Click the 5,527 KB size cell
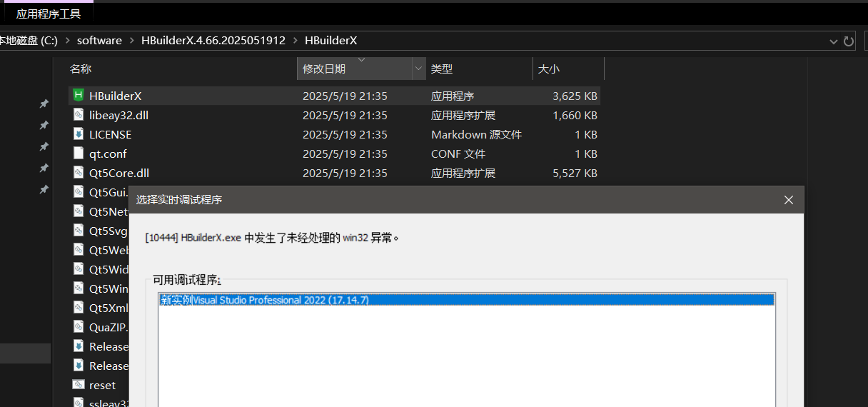 (575, 173)
